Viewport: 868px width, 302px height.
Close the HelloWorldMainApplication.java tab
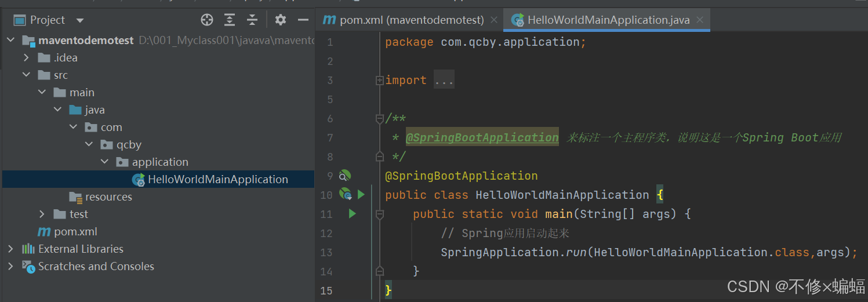tap(700, 20)
